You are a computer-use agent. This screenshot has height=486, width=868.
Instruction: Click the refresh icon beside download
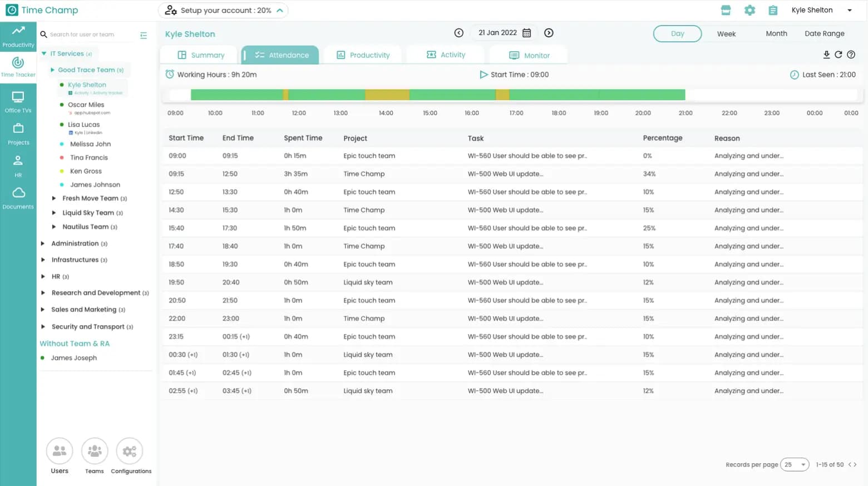[839, 55]
